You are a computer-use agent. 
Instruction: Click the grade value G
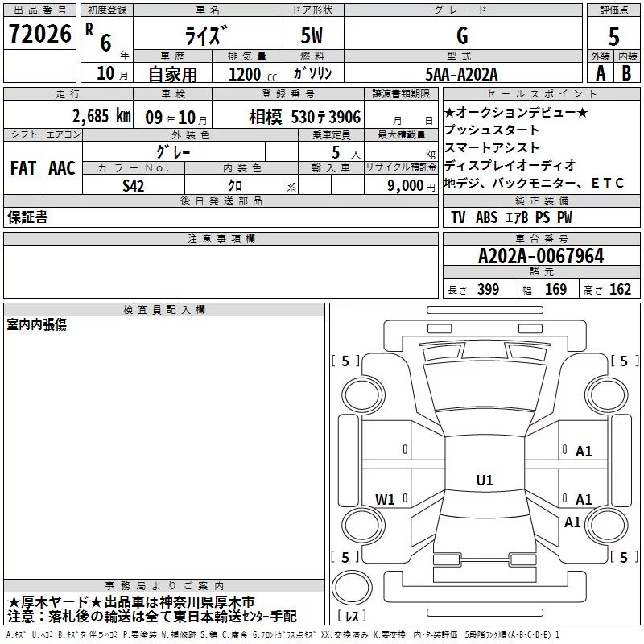tap(462, 35)
